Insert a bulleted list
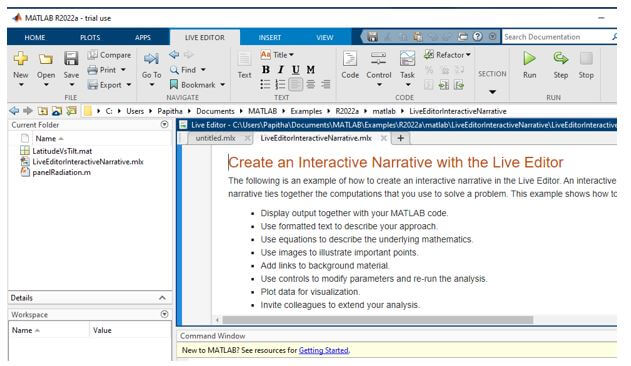The image size is (631, 366). coord(265,84)
